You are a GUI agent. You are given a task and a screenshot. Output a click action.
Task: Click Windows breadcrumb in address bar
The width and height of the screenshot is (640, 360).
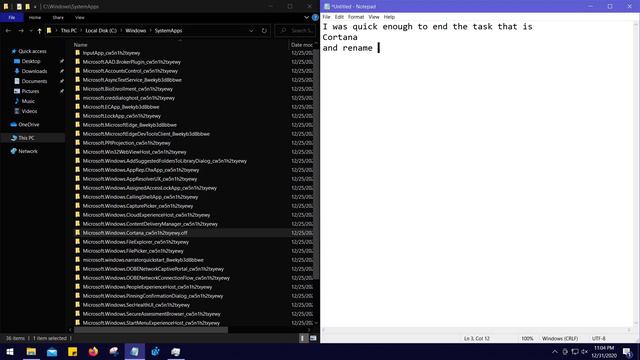point(136,31)
